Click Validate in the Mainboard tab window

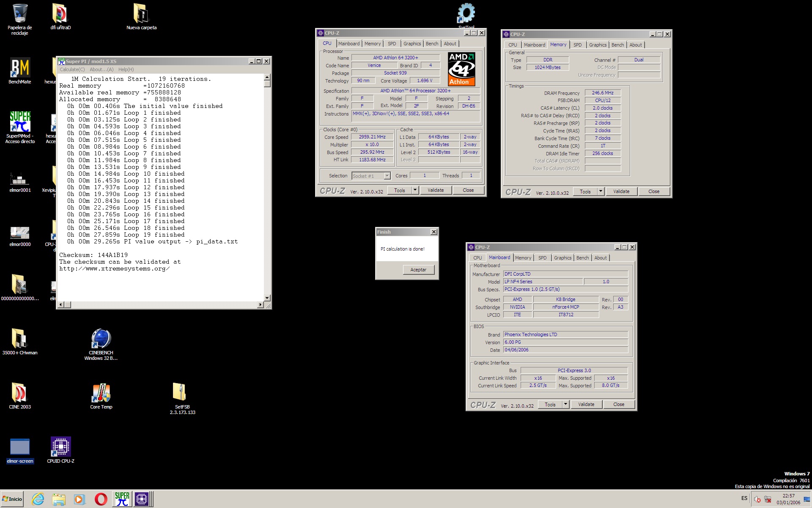click(586, 404)
